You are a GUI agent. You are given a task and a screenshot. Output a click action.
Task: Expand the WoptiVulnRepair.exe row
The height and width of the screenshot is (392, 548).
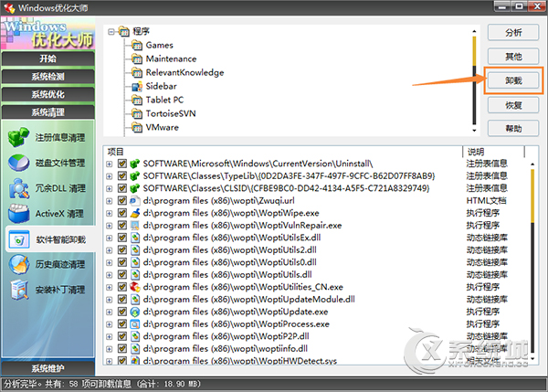(x=110, y=226)
